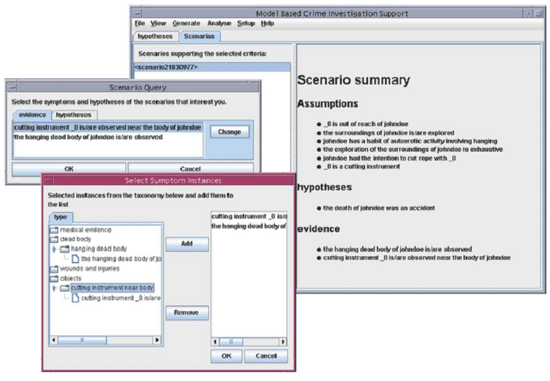Click the dead body folder icon
The image size is (550, 381).
54,239
